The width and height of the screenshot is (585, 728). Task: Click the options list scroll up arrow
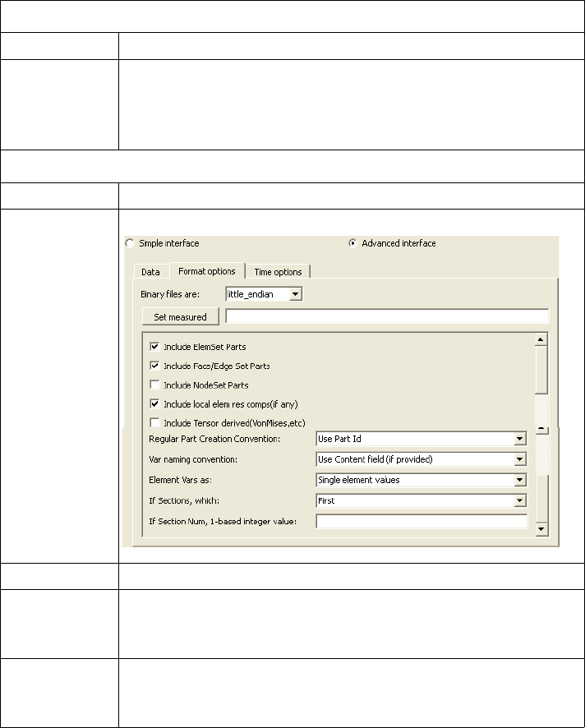click(x=541, y=340)
